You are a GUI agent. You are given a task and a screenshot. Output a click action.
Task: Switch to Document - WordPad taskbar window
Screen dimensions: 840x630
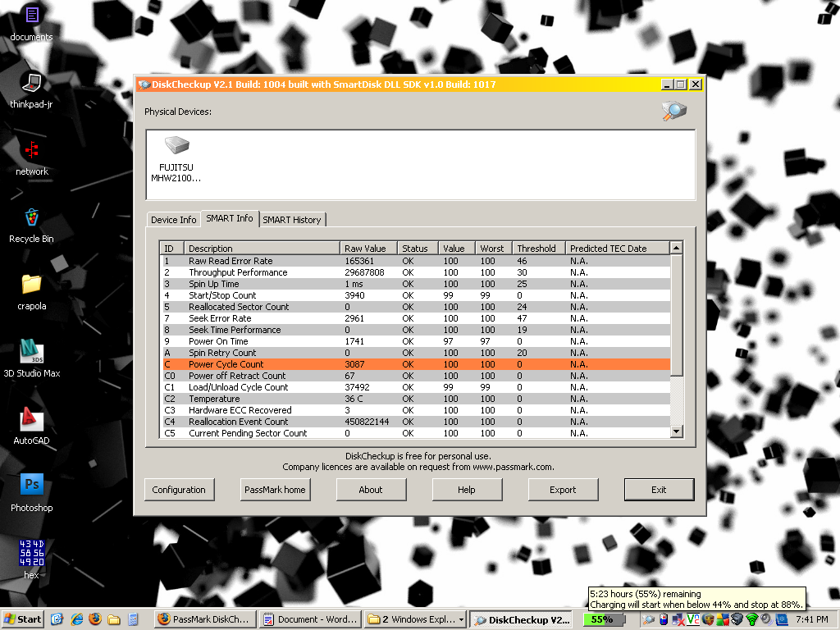tap(311, 619)
